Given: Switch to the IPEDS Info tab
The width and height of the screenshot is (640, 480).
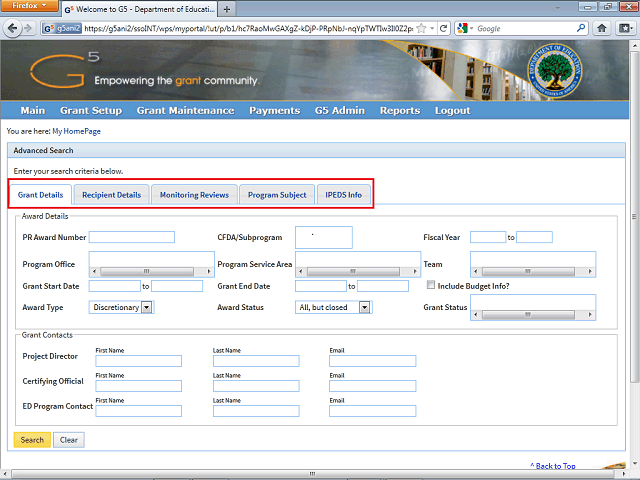Looking at the screenshot, I should pyautogui.click(x=343, y=195).
